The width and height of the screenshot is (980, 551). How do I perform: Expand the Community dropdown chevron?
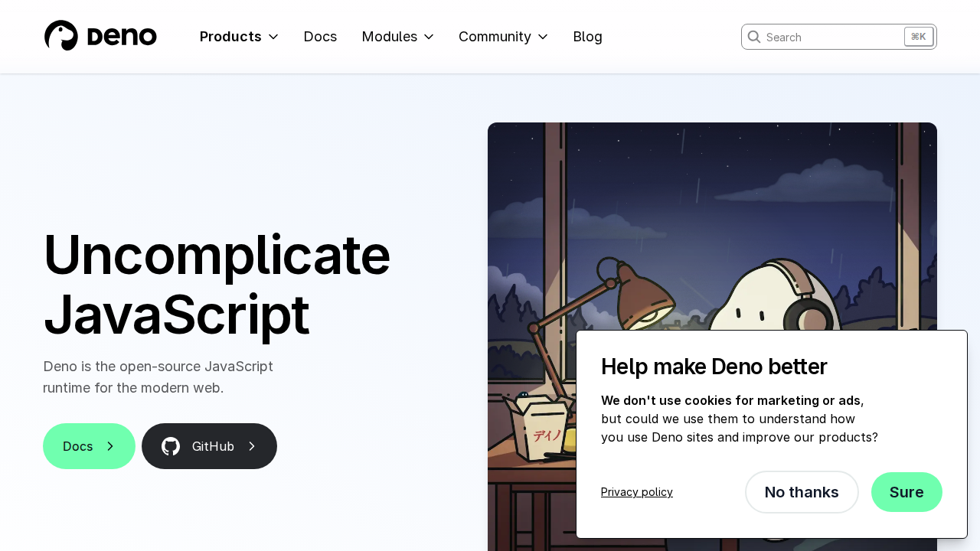tap(543, 37)
